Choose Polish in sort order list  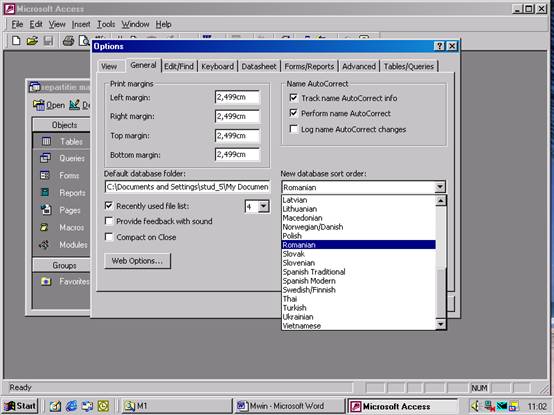pyautogui.click(x=358, y=236)
